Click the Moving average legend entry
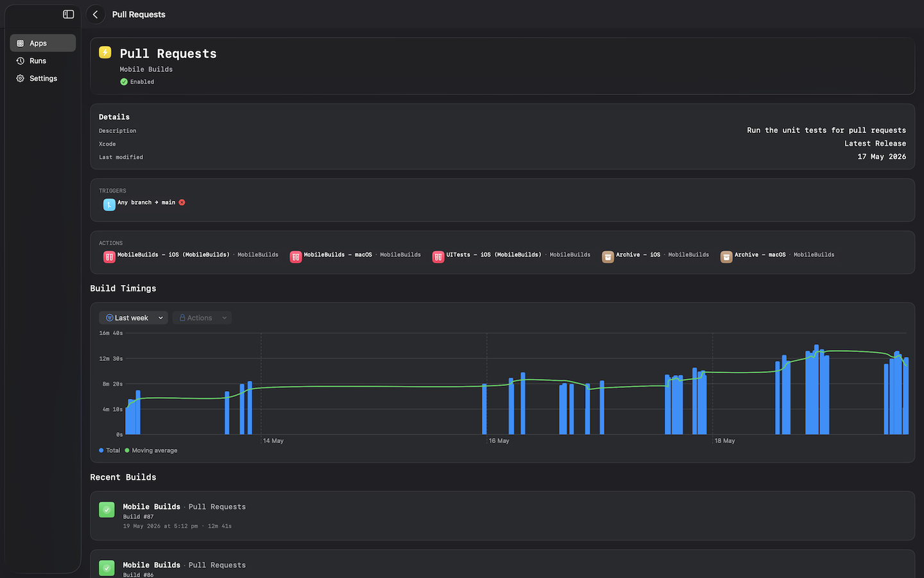924x578 pixels. click(x=151, y=450)
